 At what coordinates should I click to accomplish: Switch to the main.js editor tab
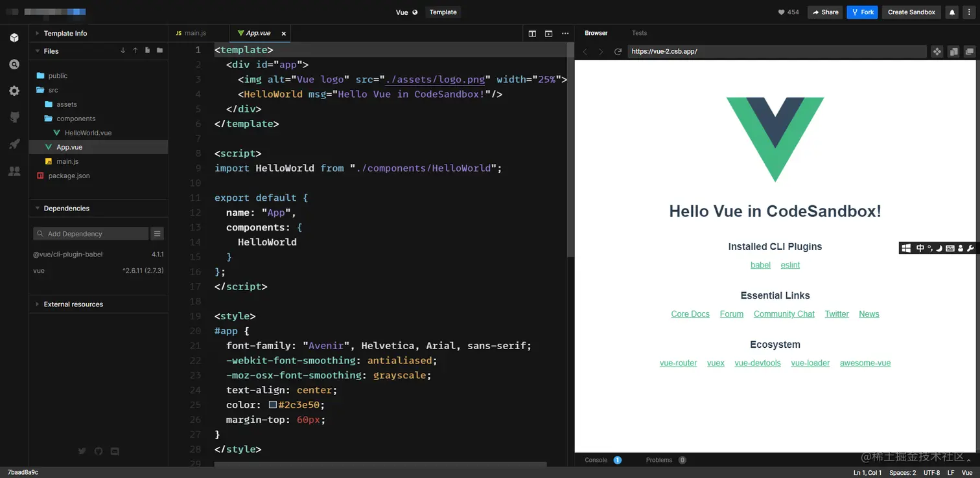(199, 33)
